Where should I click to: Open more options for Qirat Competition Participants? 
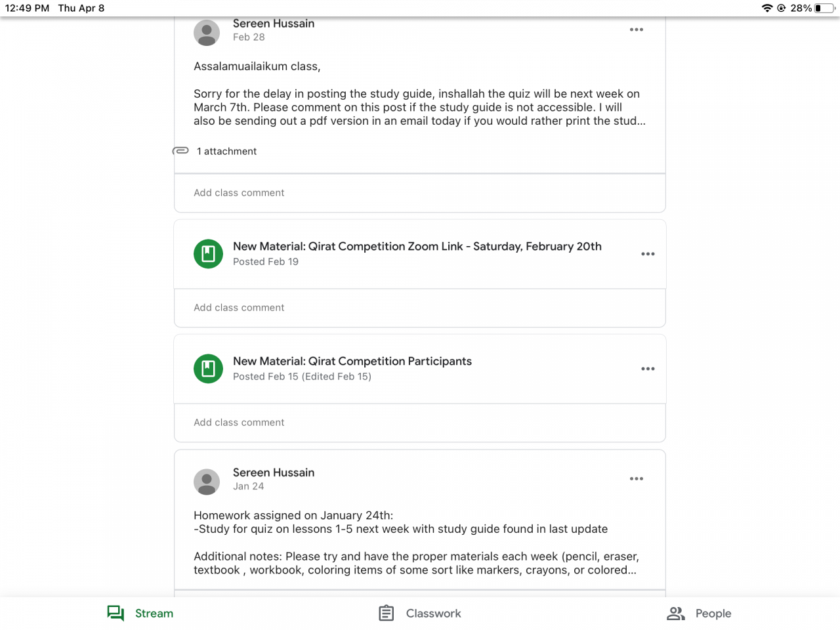(x=648, y=369)
